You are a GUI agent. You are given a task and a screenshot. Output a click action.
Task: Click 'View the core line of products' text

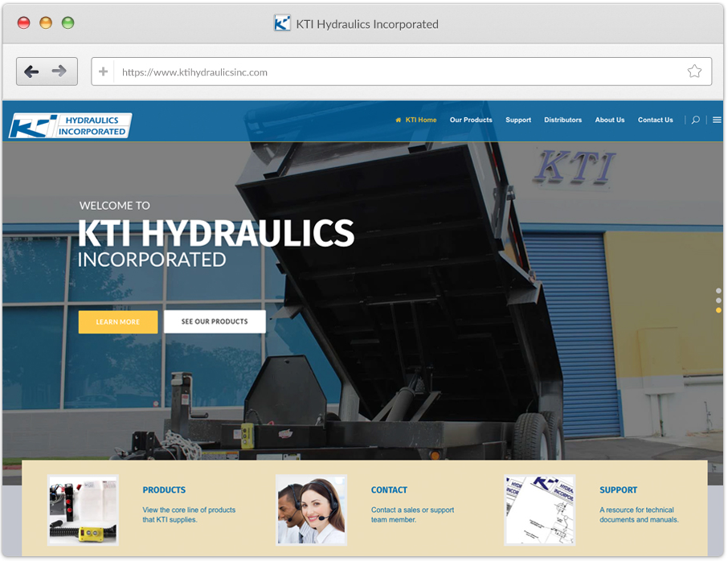189,510
